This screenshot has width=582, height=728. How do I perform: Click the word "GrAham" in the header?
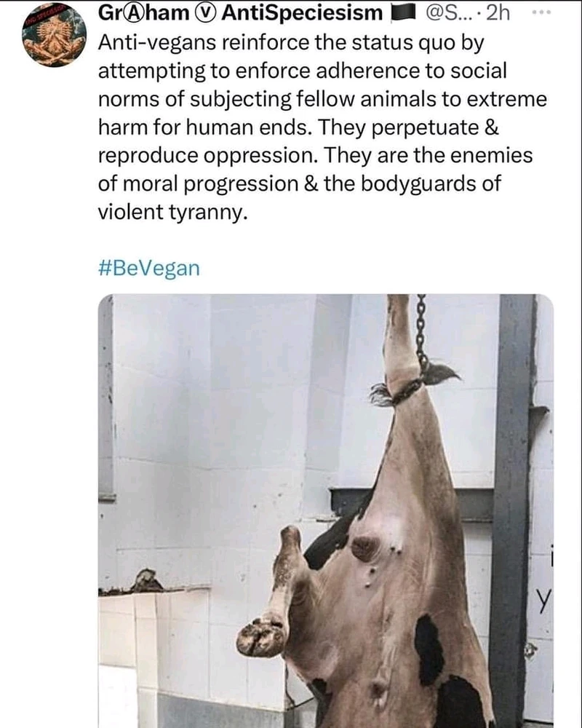tap(144, 13)
